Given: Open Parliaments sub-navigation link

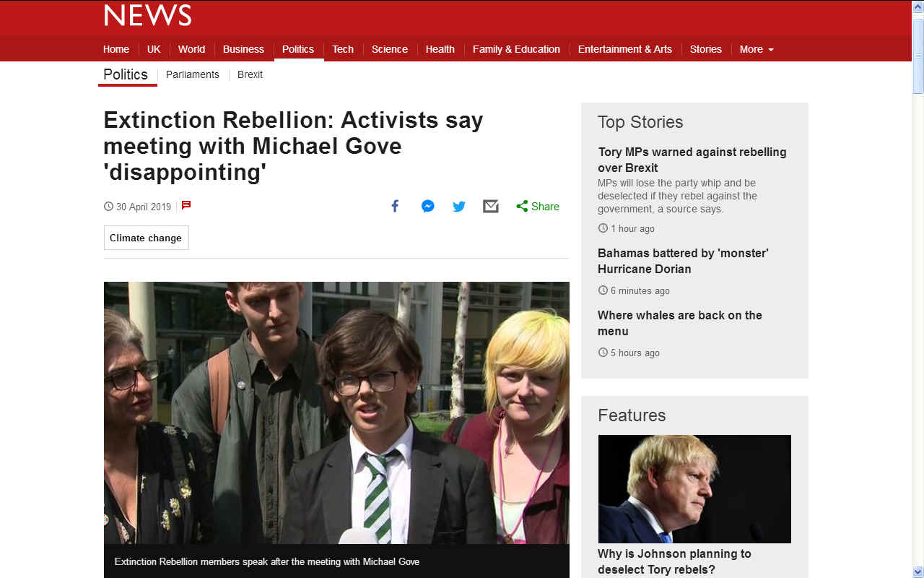Looking at the screenshot, I should [192, 74].
